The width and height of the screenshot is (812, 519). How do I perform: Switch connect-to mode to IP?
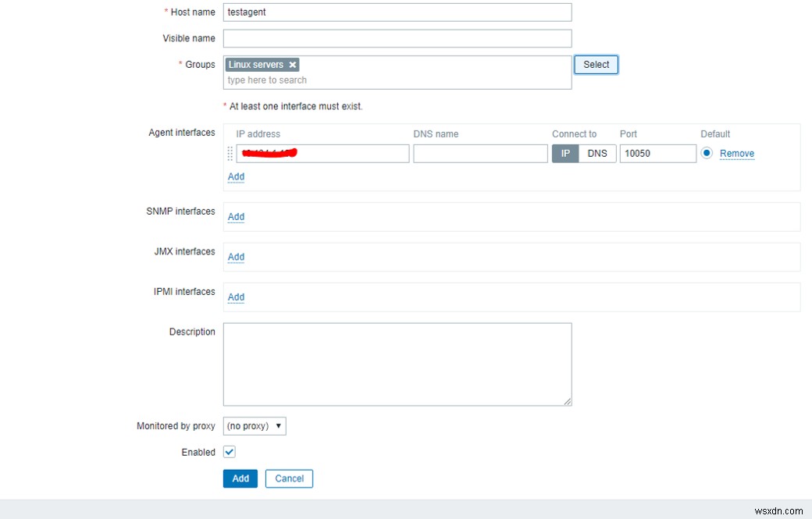click(564, 153)
